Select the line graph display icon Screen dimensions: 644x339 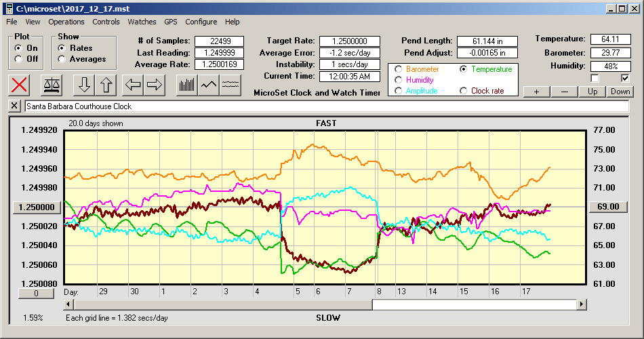pyautogui.click(x=209, y=85)
